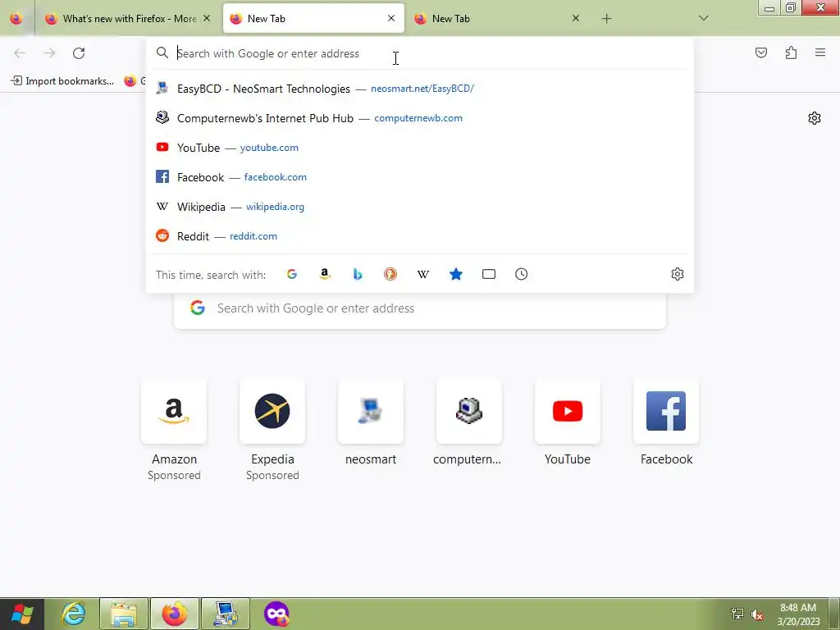Open the Windows Start menu

point(21,614)
